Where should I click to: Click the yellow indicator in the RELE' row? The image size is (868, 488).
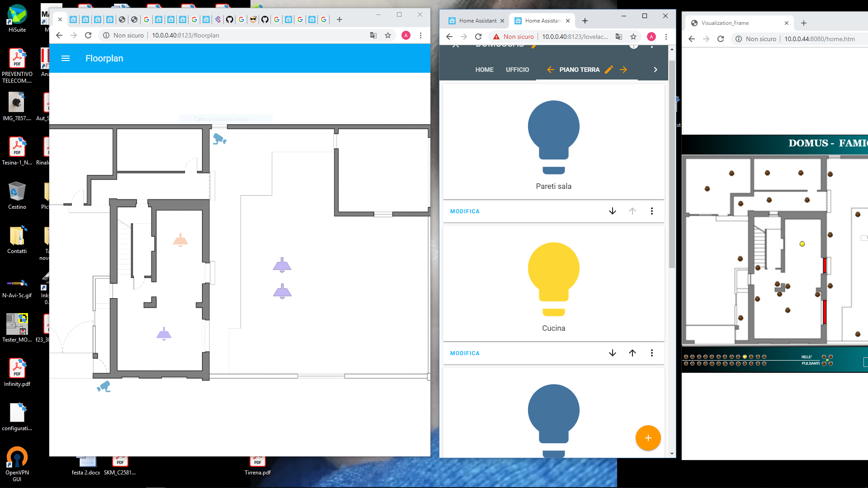(744, 357)
